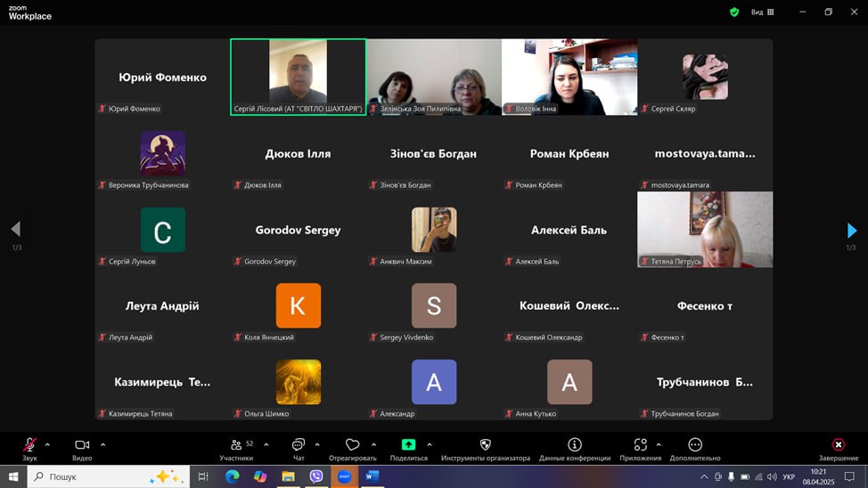Open the Участники participants panel
The width and height of the screenshot is (868, 488).
[x=236, y=445]
